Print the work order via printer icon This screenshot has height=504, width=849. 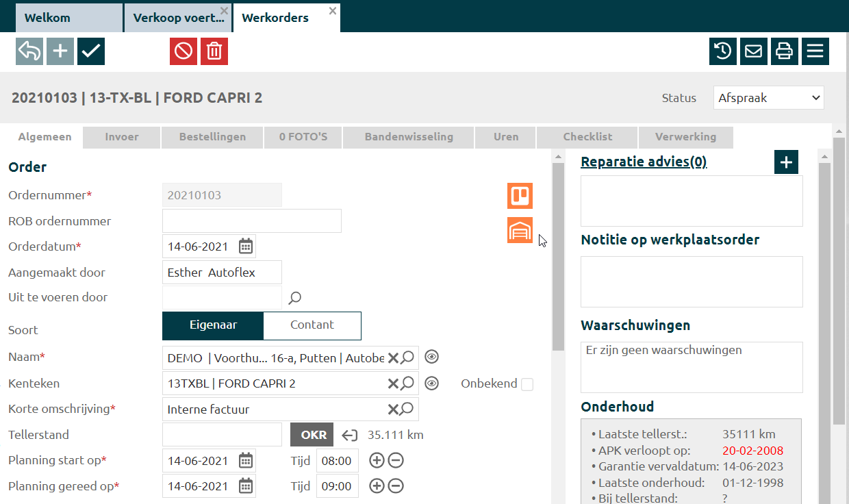[785, 51]
